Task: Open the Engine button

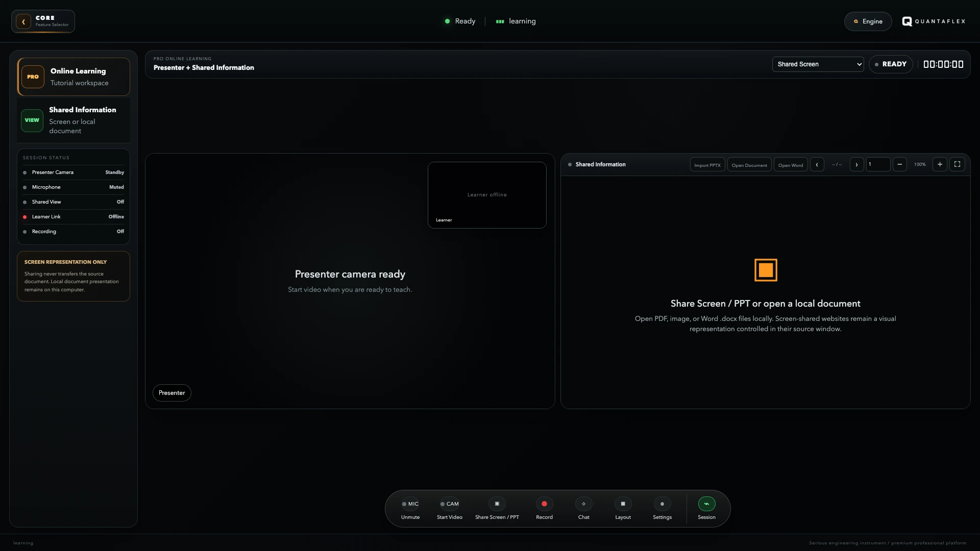Action: 868,21
